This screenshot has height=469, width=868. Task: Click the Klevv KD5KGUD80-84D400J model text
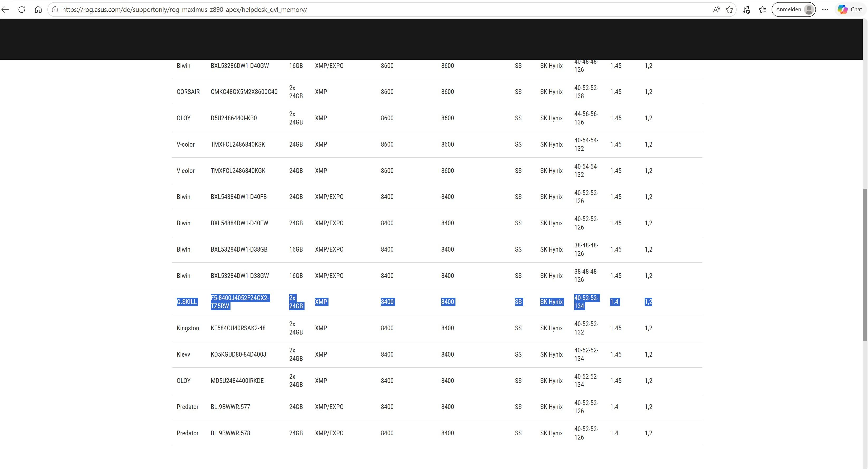[x=238, y=354]
